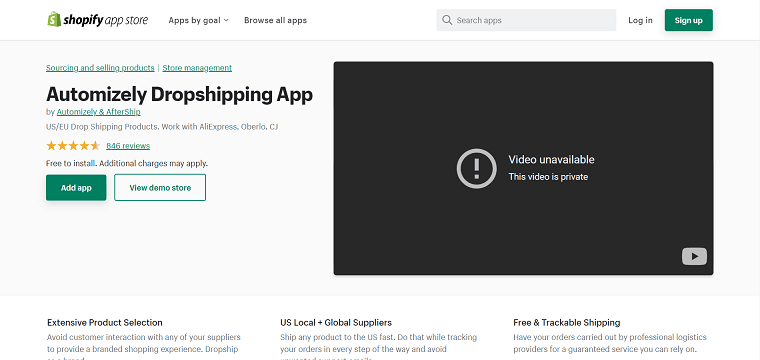The image size is (760, 360).
Task: Focus the Search apps field
Action: pyautogui.click(x=526, y=20)
